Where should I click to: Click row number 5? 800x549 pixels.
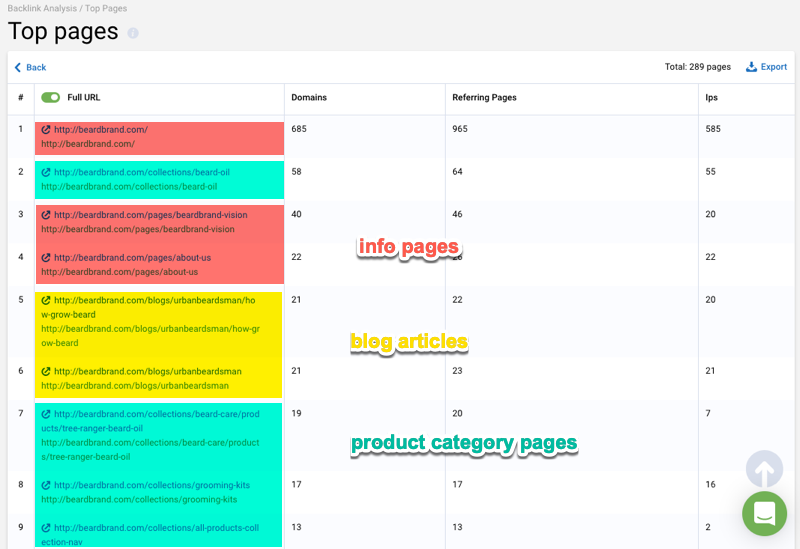click(x=21, y=300)
